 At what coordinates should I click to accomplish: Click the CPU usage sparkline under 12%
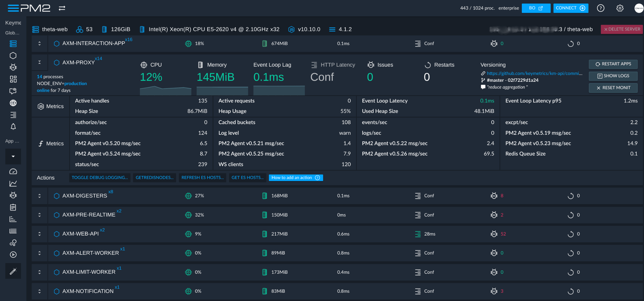click(165, 90)
